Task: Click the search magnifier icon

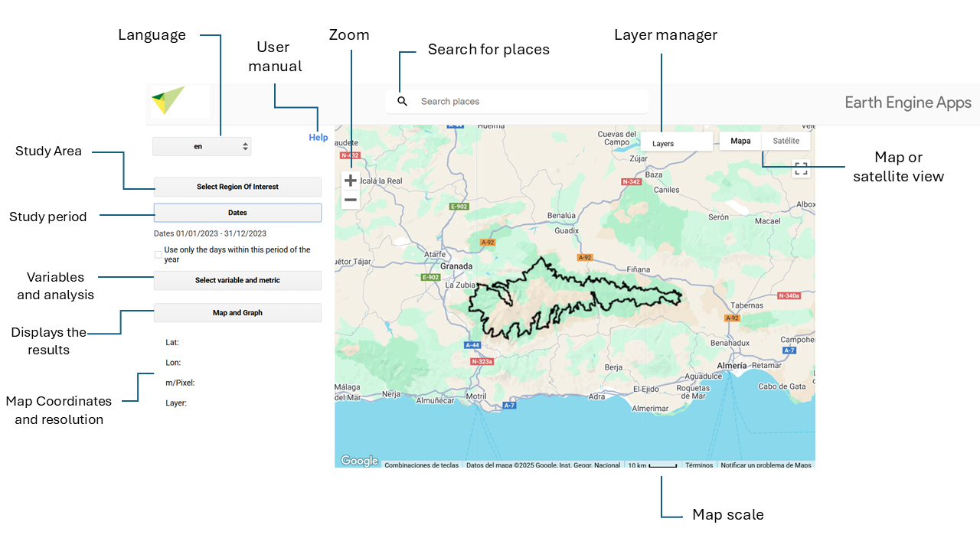Action: pos(403,102)
